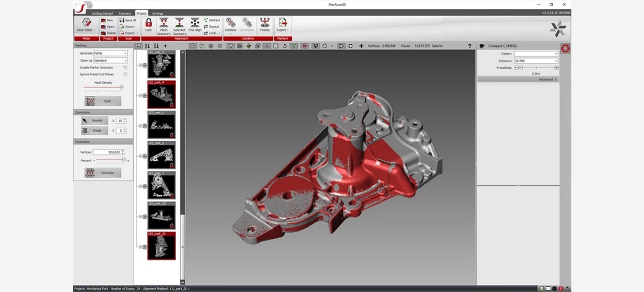Open the Generate dropdown set to Points

click(x=110, y=53)
